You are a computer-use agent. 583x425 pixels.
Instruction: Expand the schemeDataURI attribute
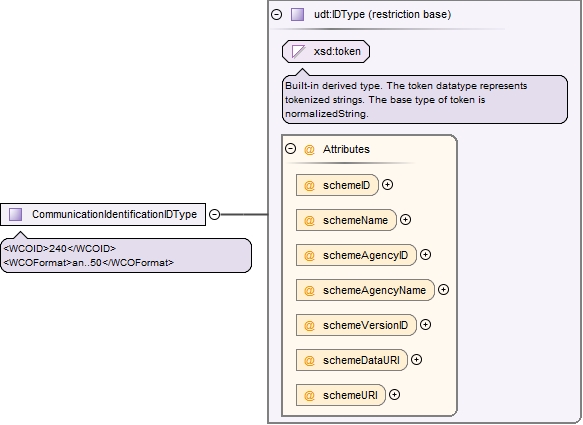click(x=416, y=360)
